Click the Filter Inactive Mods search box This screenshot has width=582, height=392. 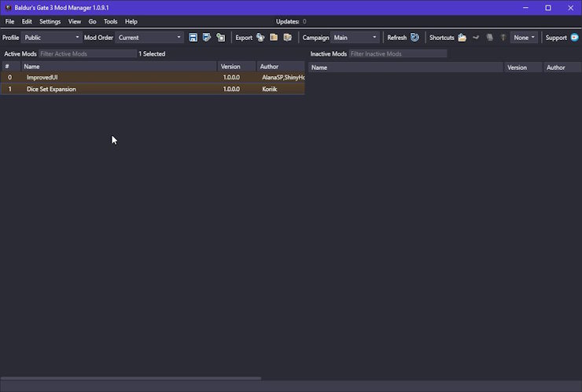tap(397, 54)
